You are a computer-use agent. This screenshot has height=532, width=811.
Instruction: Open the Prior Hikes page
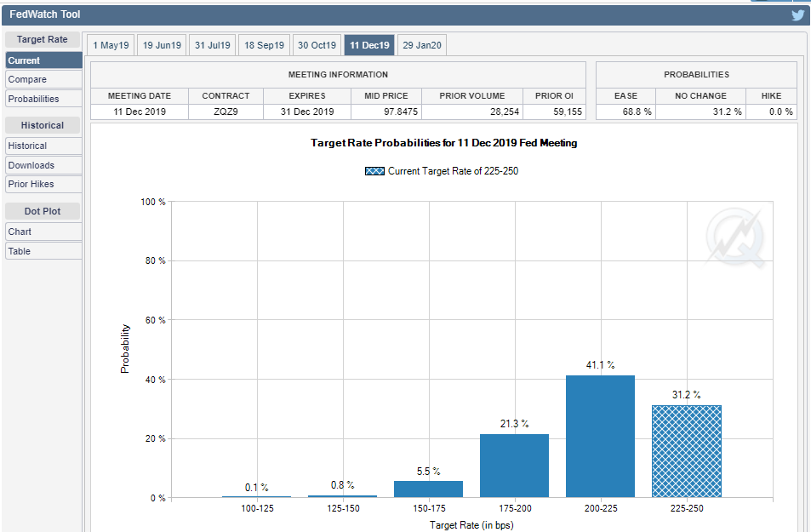pyautogui.click(x=43, y=184)
